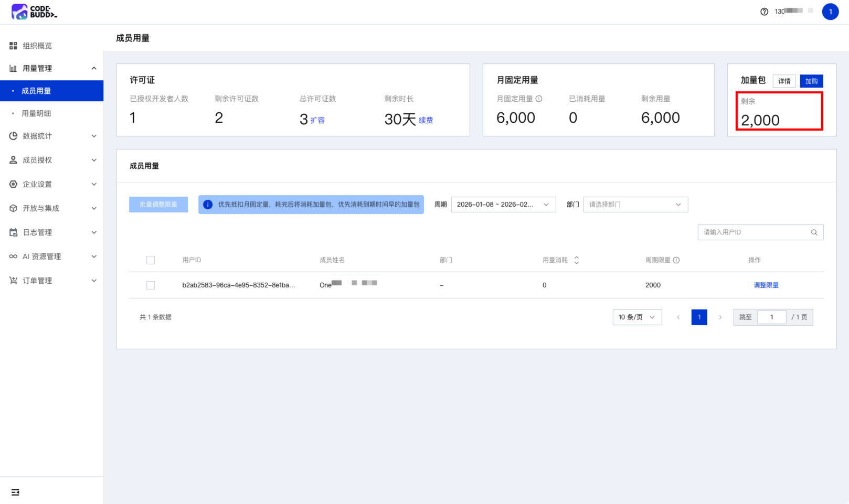This screenshot has height=504, width=849.
Task: Open 用量明细 in the sidebar
Action: pos(36,113)
